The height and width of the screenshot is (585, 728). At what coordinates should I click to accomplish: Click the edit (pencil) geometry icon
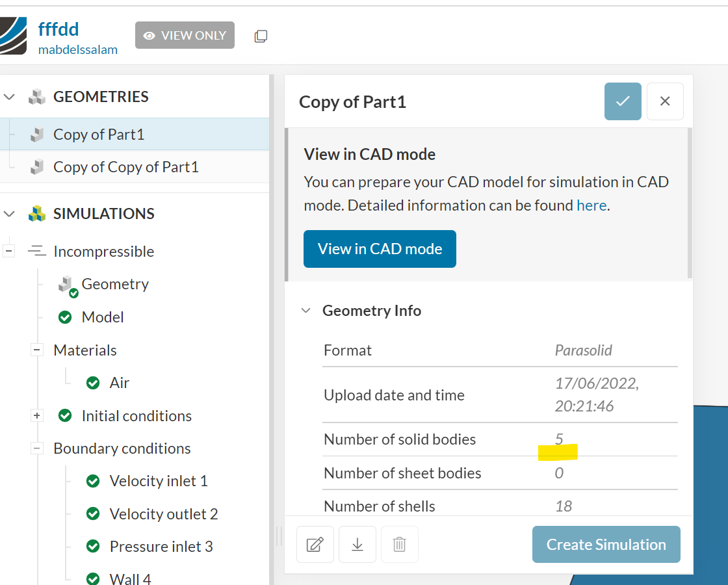tap(315, 544)
